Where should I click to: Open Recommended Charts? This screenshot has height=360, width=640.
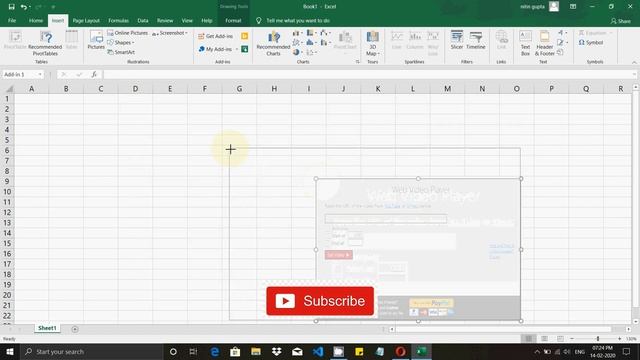(x=273, y=43)
